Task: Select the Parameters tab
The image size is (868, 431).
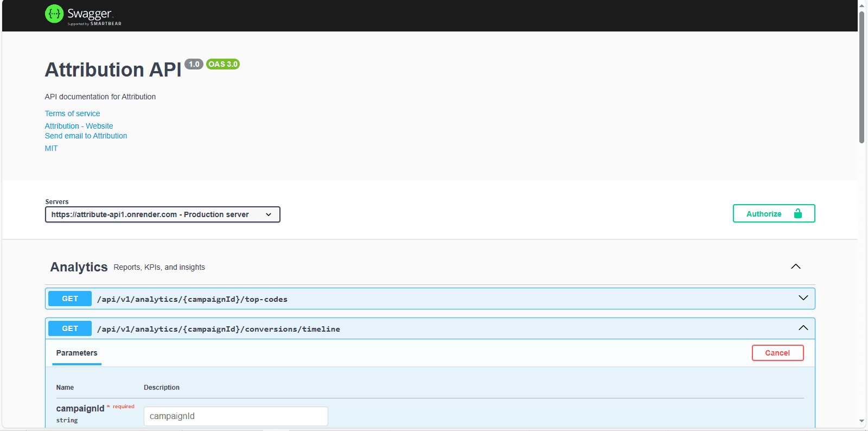Action: click(x=76, y=353)
